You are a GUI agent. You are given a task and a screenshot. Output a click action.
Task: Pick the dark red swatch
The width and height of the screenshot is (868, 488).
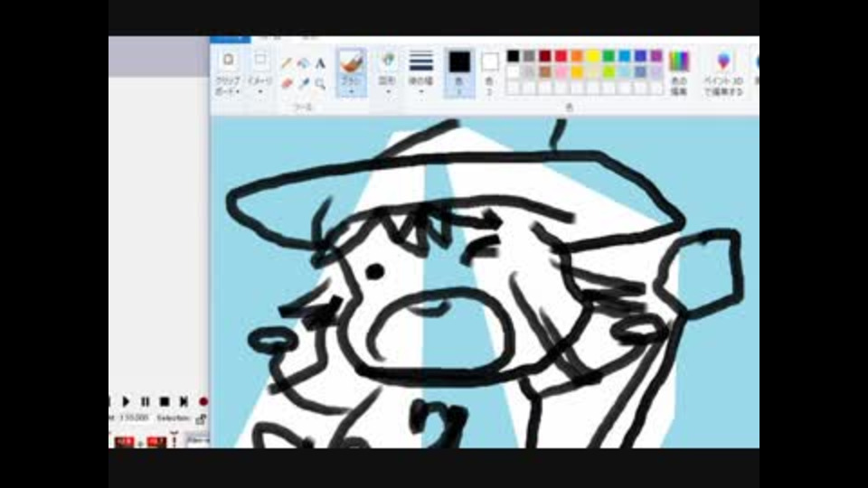pos(545,56)
